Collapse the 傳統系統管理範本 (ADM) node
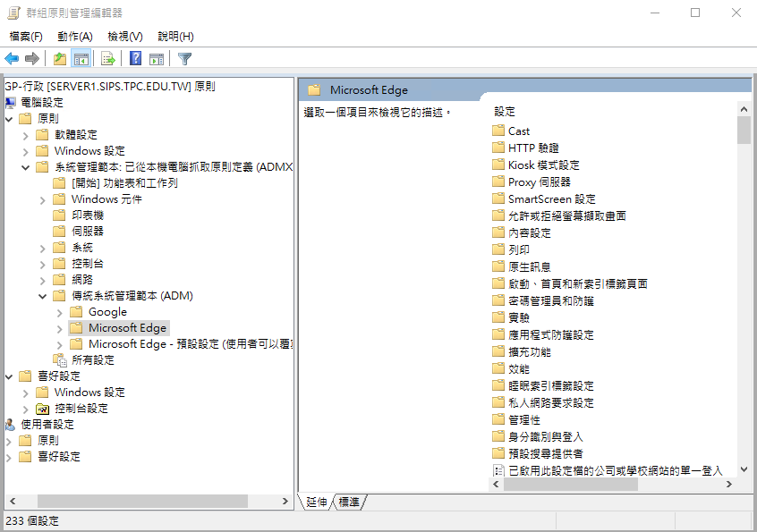The height and width of the screenshot is (532, 757). [42, 296]
